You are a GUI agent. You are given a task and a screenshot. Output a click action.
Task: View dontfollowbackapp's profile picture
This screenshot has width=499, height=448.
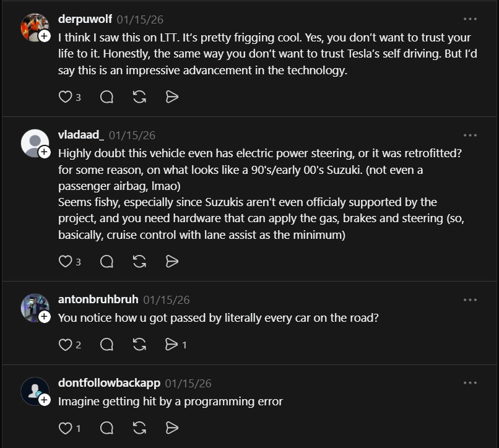point(34,391)
